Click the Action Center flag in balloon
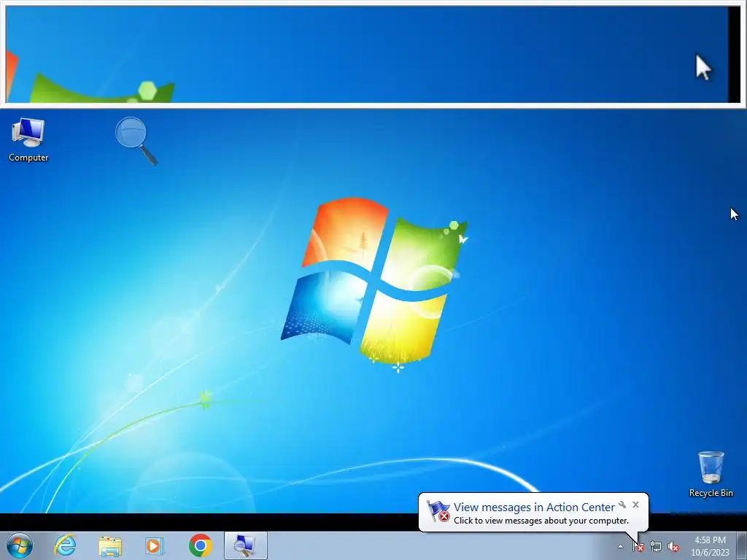This screenshot has height=560, width=747. [438, 511]
